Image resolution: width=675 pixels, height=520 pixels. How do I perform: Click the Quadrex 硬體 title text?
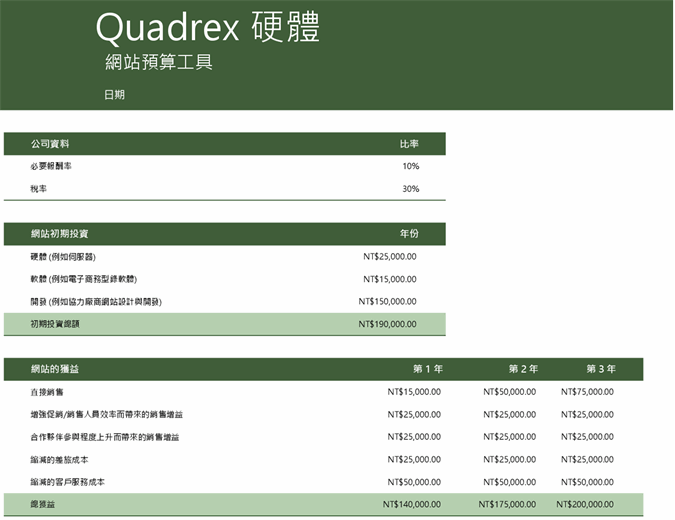point(207,28)
